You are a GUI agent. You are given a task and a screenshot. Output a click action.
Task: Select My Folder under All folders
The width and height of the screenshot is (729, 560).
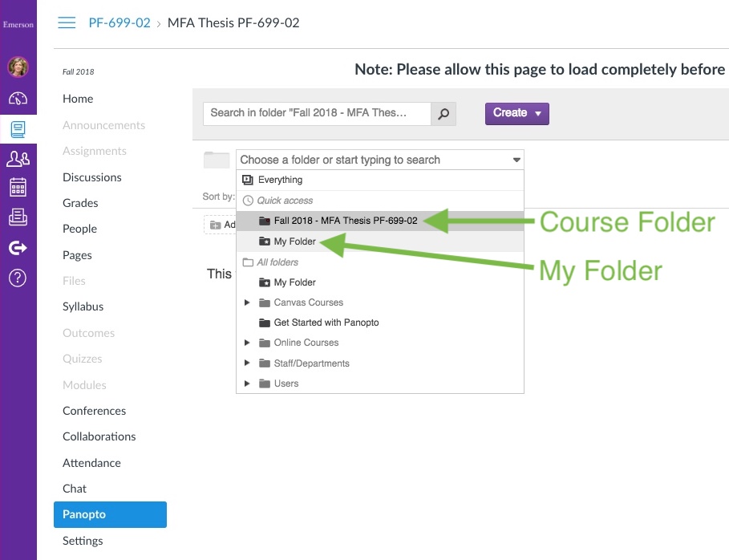(x=380, y=282)
